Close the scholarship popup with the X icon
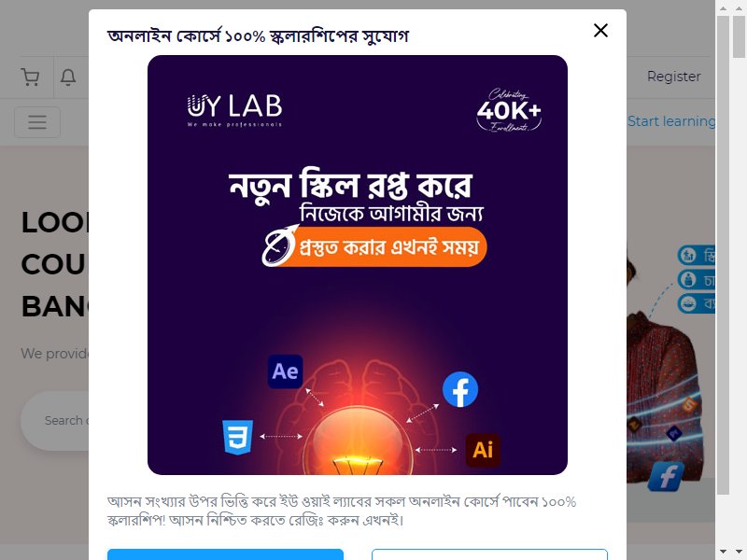747x560 pixels. click(x=600, y=31)
